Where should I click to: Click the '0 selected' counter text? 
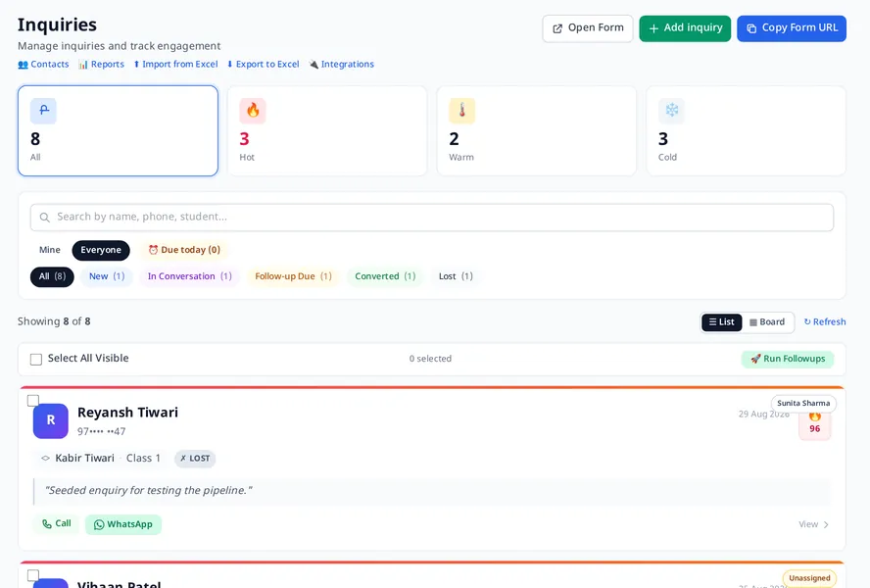430,360
